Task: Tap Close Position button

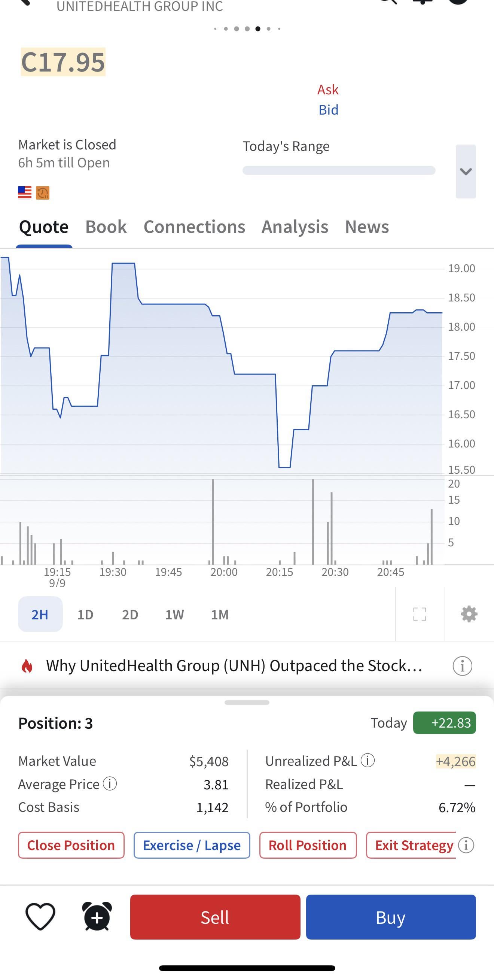Action: coord(71,845)
